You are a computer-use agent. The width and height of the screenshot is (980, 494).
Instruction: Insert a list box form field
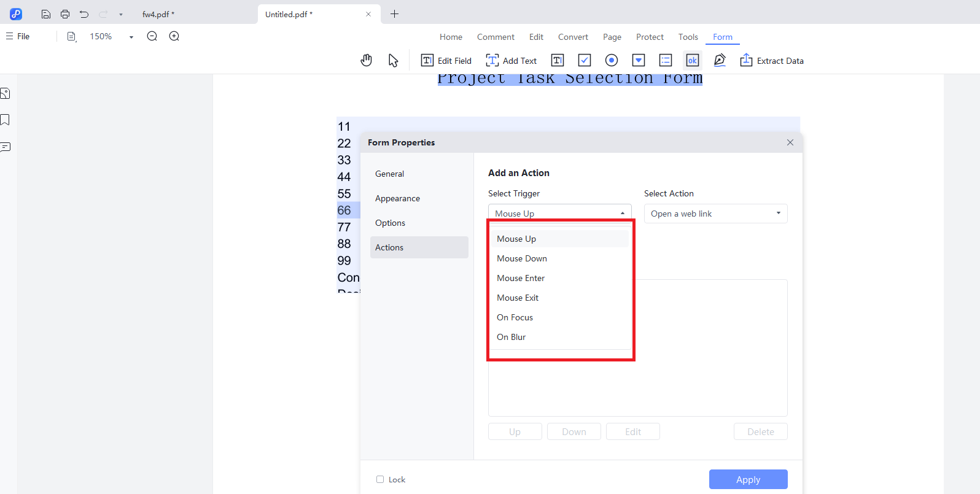pos(666,60)
